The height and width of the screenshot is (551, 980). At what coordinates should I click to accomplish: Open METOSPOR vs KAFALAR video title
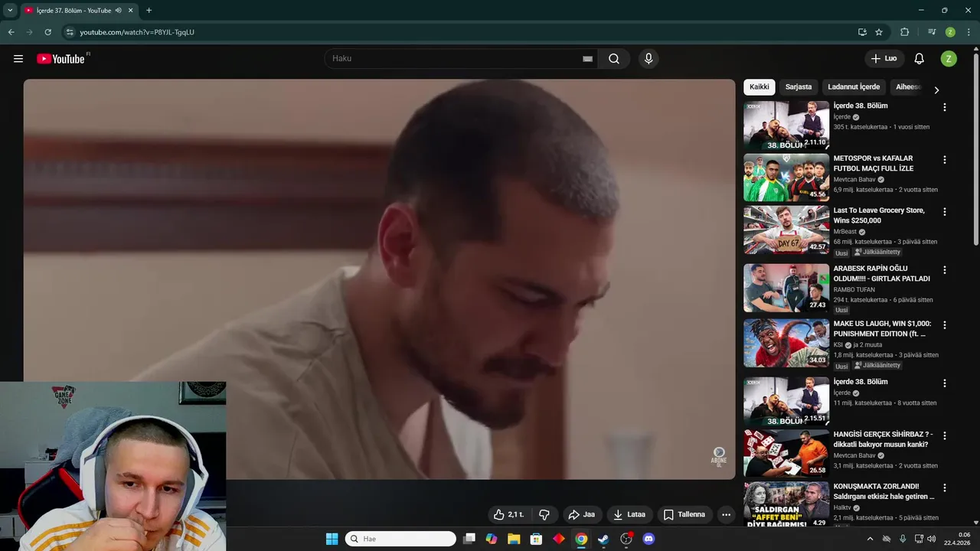point(874,163)
